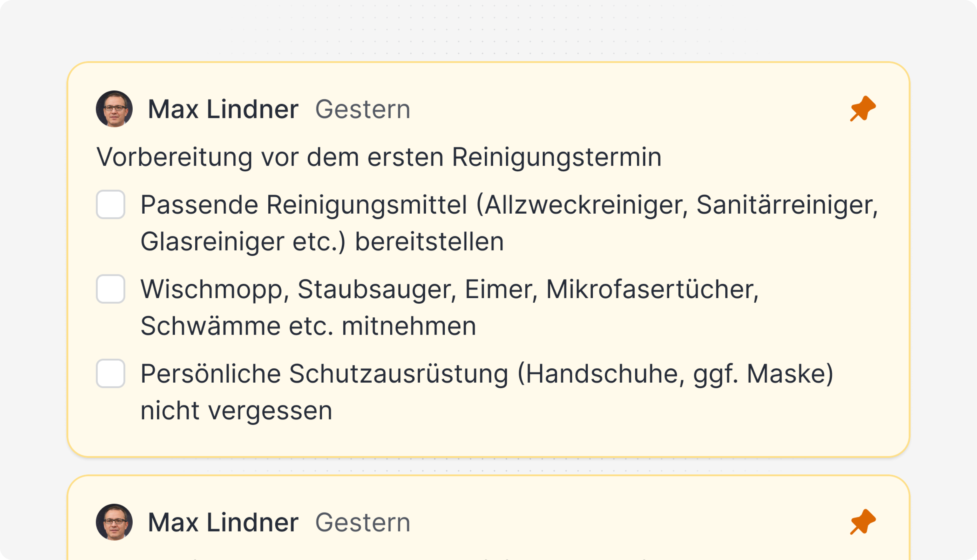
Task: Click the line Schwämme etc. mitnehmen
Action: pyautogui.click(x=308, y=326)
